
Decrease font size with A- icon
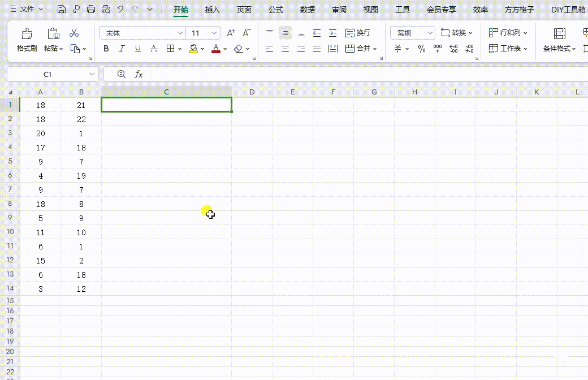(x=247, y=33)
